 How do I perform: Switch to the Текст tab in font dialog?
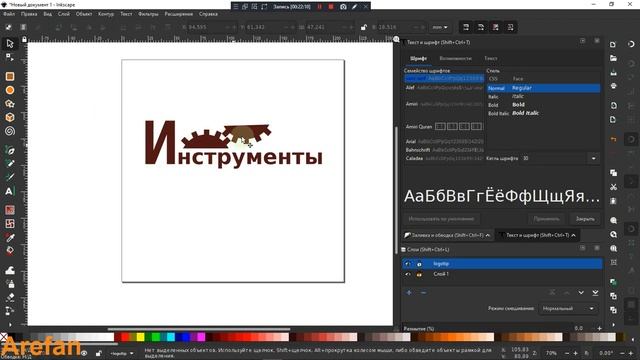click(491, 58)
